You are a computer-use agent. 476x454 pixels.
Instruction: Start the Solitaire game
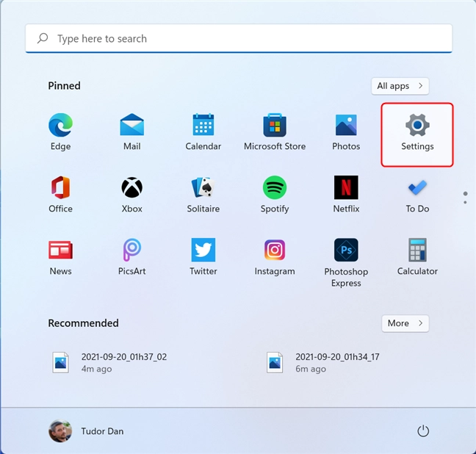[x=203, y=195]
